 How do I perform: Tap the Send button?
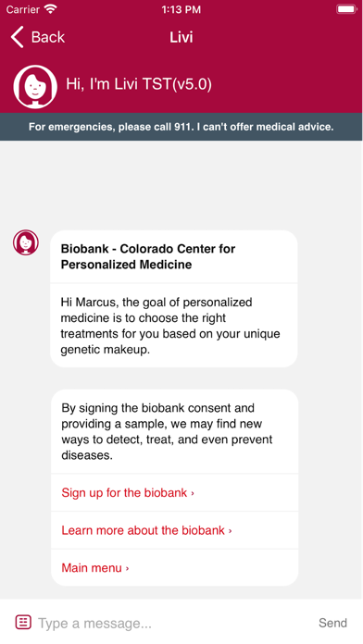(332, 623)
